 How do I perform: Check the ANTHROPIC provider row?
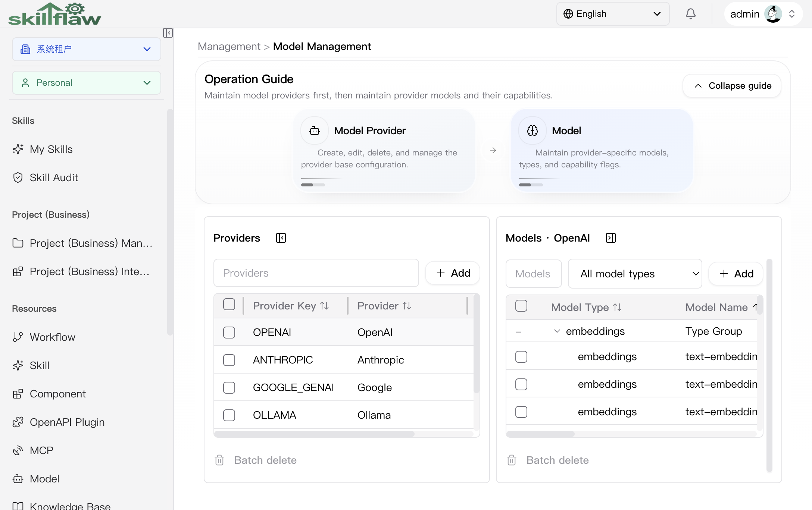click(229, 360)
